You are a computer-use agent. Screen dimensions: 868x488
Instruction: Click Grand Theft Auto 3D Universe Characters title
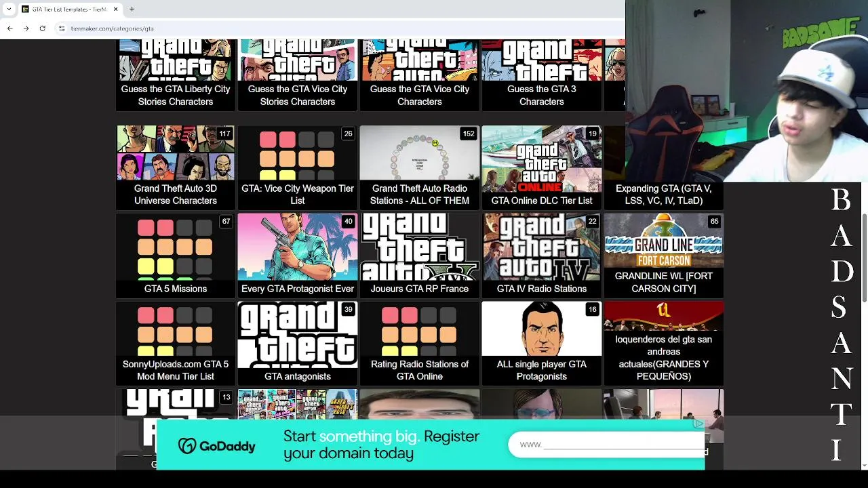(176, 195)
